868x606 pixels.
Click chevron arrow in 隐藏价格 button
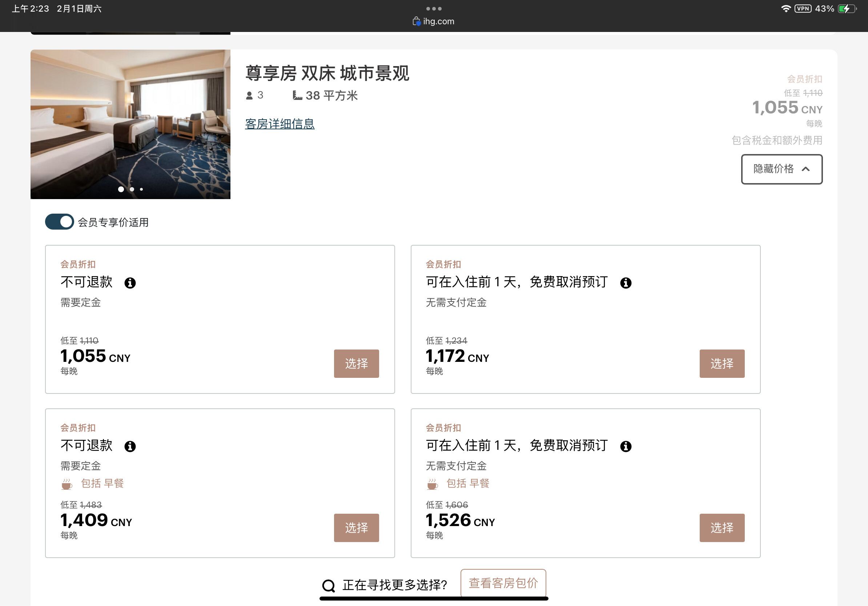tap(805, 169)
